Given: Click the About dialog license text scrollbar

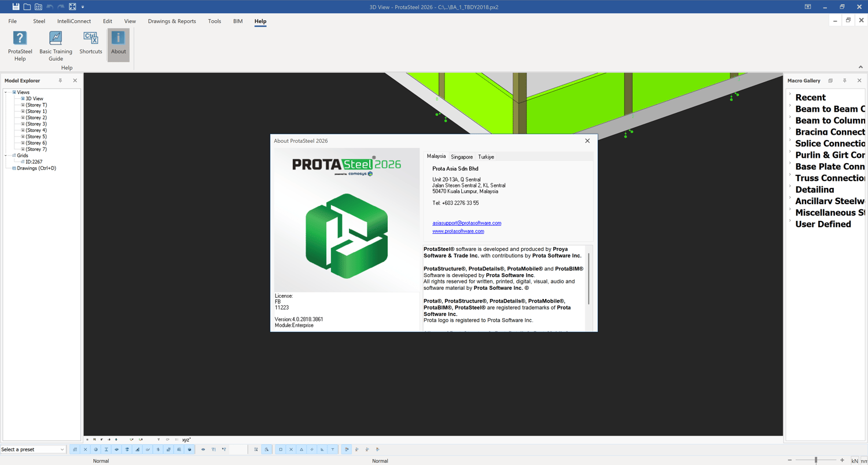Looking at the screenshot, I should point(589,278).
